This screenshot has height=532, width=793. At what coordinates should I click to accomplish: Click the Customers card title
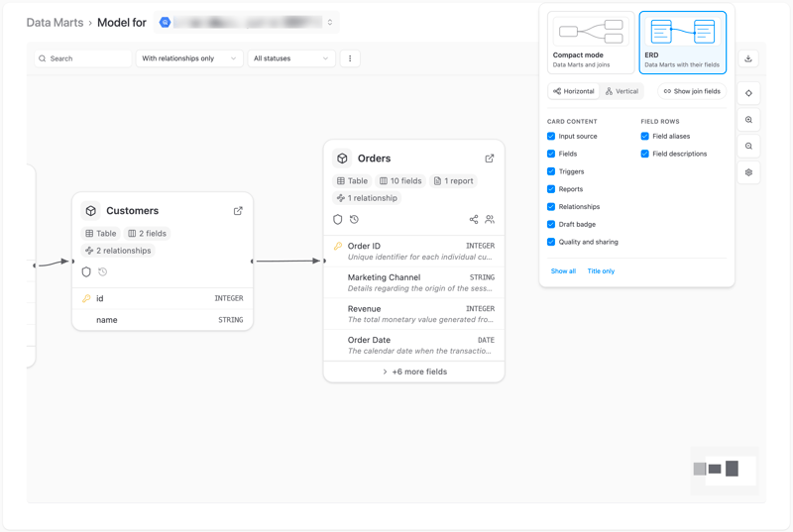[133, 211]
